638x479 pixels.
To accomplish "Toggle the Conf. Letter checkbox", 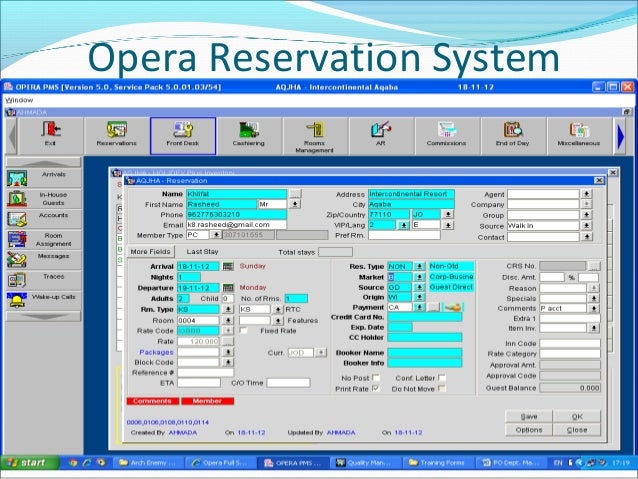I will click(441, 378).
